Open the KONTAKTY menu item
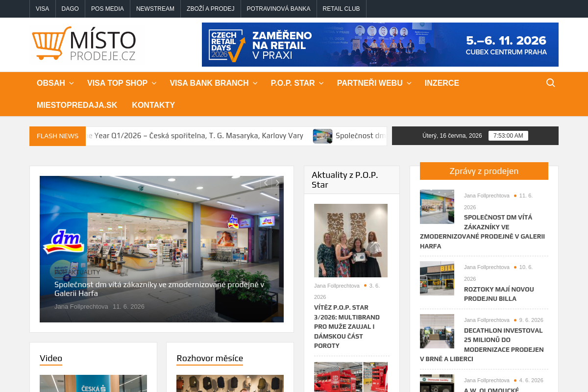This screenshot has height=392, width=588. pyautogui.click(x=153, y=105)
